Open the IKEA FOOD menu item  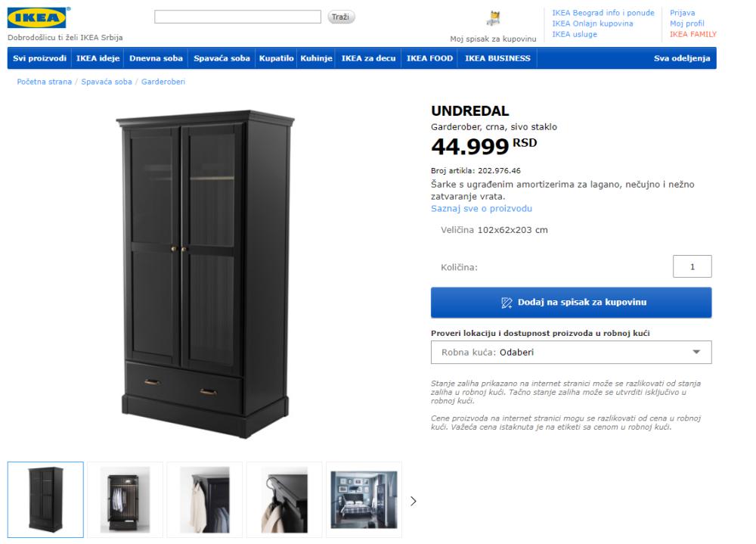[x=429, y=58]
